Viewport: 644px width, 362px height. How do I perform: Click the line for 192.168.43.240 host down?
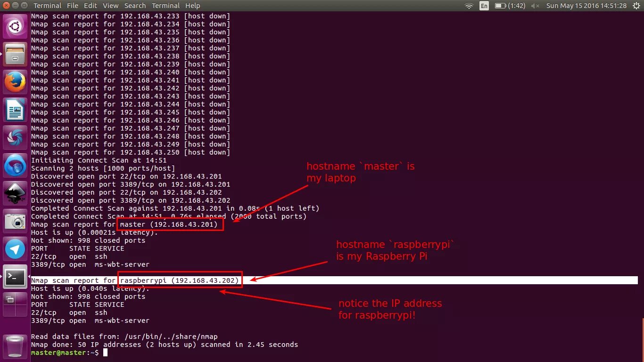tap(131, 72)
